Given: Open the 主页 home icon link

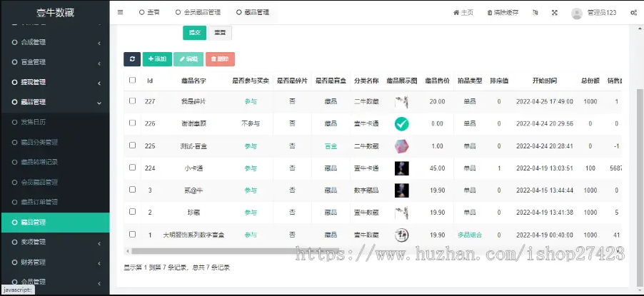Looking at the screenshot, I should point(463,12).
